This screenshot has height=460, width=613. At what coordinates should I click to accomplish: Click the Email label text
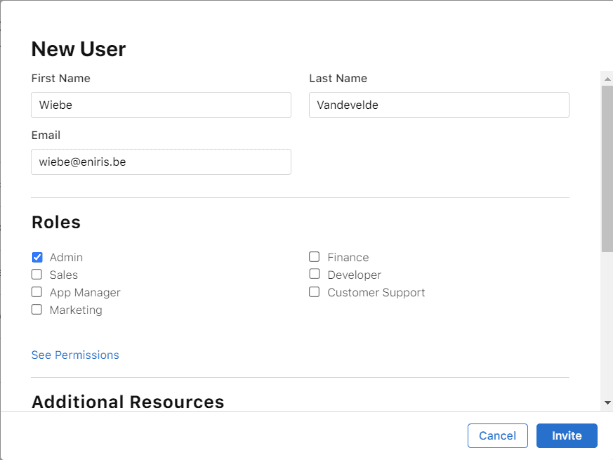pyautogui.click(x=46, y=135)
